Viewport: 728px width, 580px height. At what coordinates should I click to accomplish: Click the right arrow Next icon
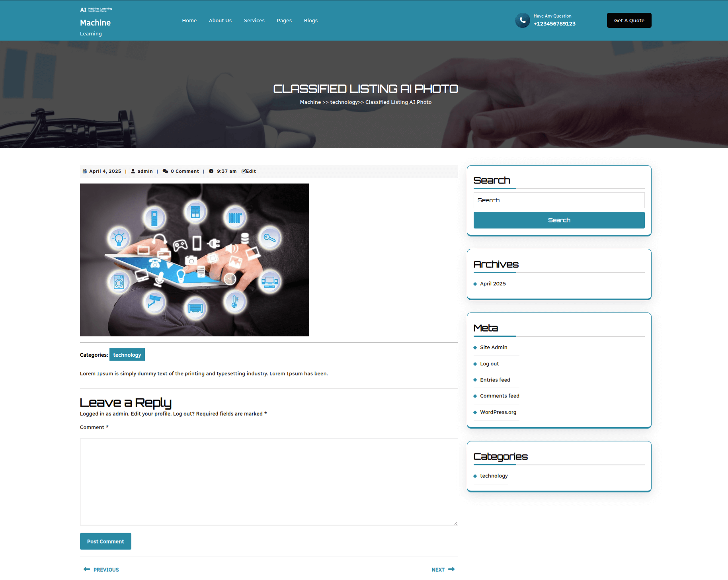pyautogui.click(x=451, y=569)
